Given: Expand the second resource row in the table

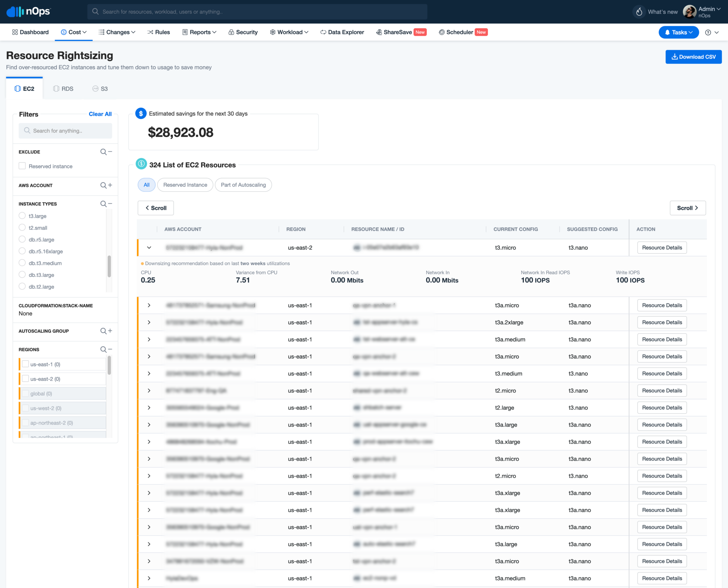Looking at the screenshot, I should (x=149, y=305).
